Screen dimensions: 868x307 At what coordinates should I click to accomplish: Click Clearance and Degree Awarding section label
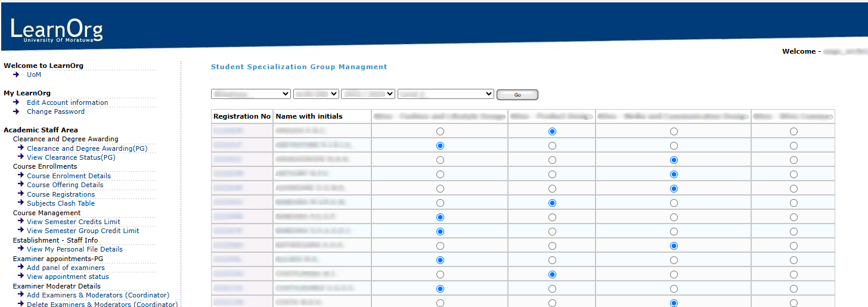[x=66, y=139]
